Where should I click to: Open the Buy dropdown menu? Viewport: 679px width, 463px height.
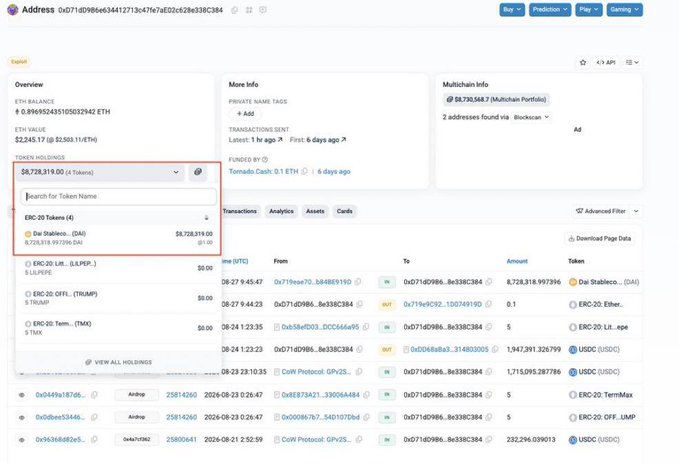(512, 10)
